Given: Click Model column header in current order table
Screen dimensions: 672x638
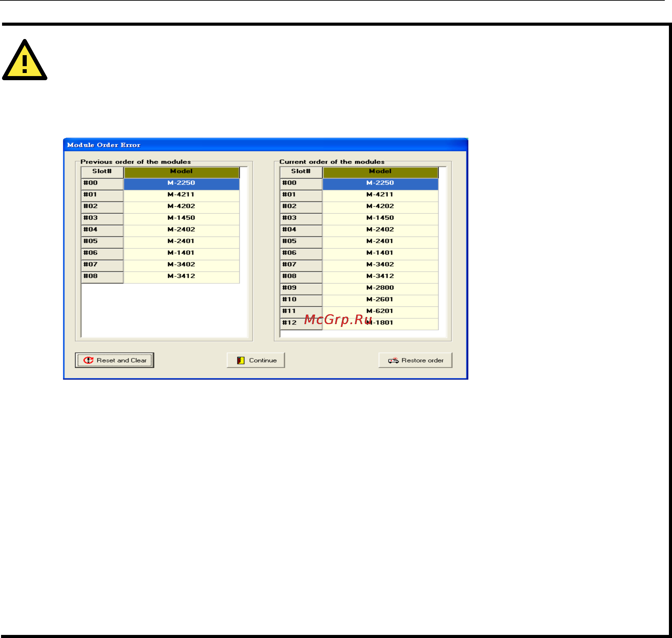Looking at the screenshot, I should click(380, 172).
